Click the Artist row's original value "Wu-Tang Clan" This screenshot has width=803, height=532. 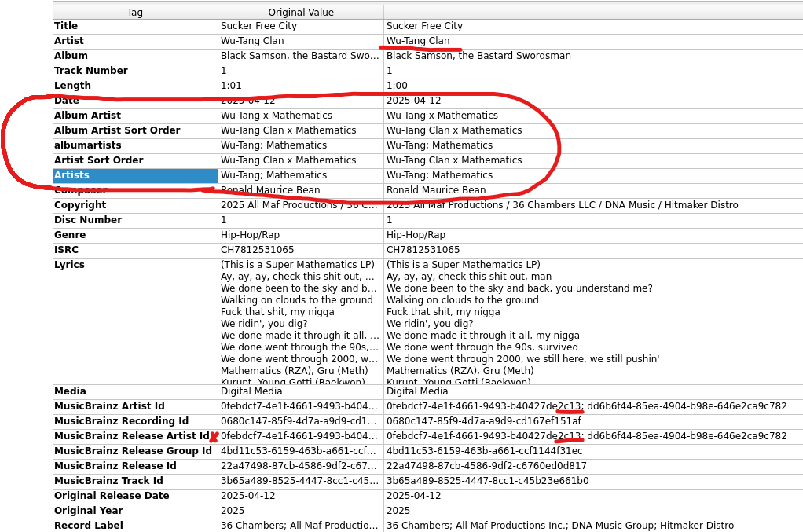point(252,40)
